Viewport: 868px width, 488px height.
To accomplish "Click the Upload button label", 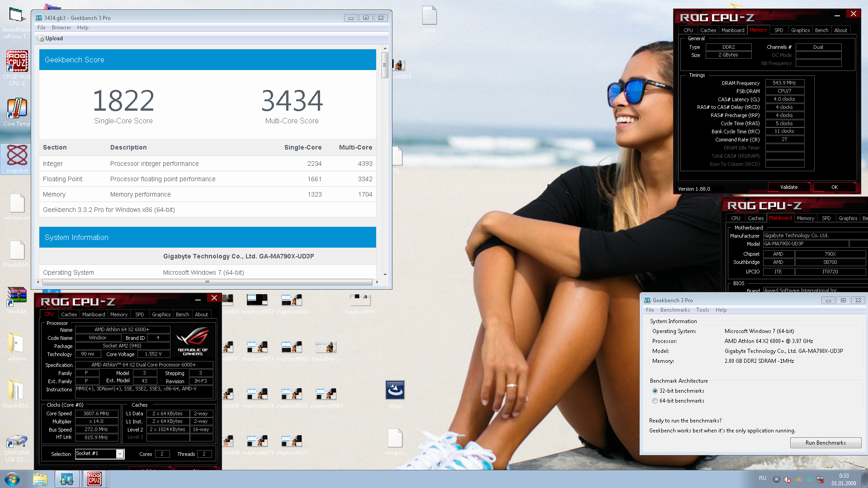I will 54,38.
